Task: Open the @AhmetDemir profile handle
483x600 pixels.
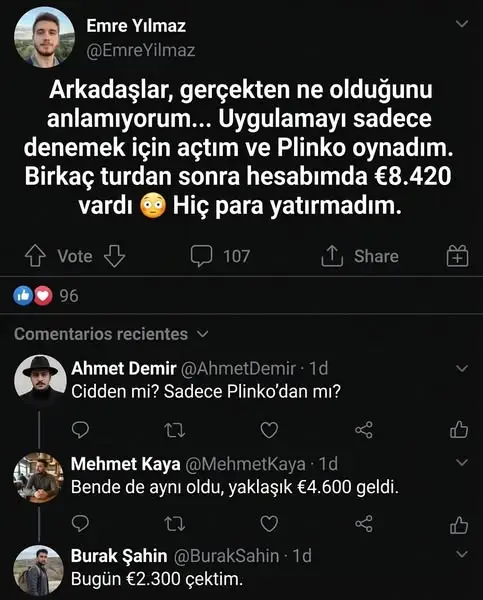Action: (x=238, y=368)
